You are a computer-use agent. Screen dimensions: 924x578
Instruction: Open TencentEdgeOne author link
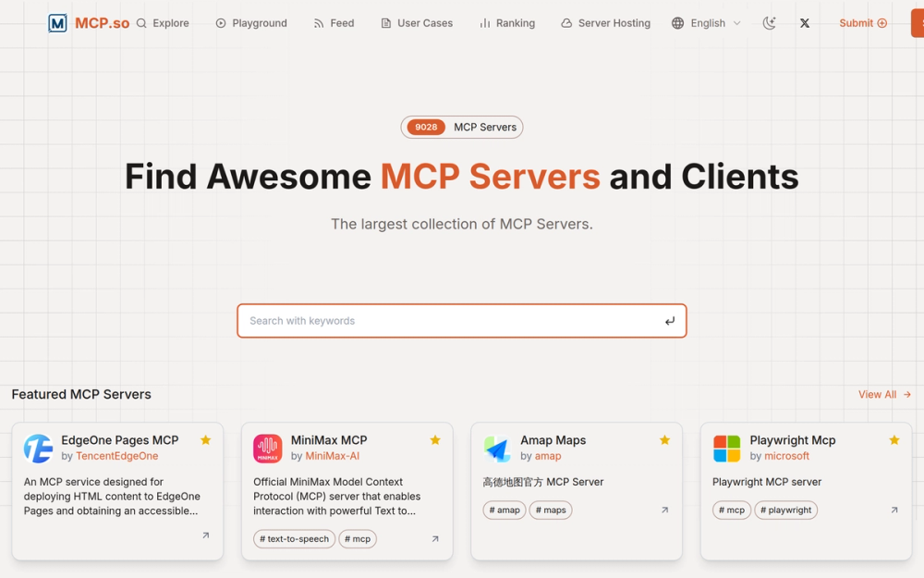tap(116, 456)
